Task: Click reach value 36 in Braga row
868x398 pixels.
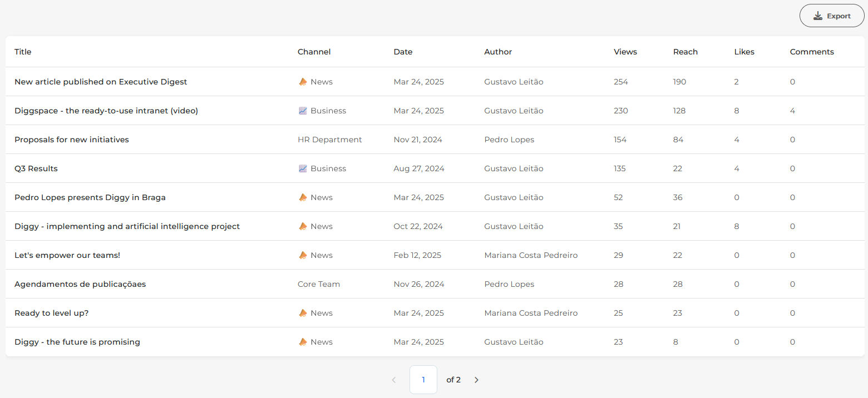Action: point(678,197)
